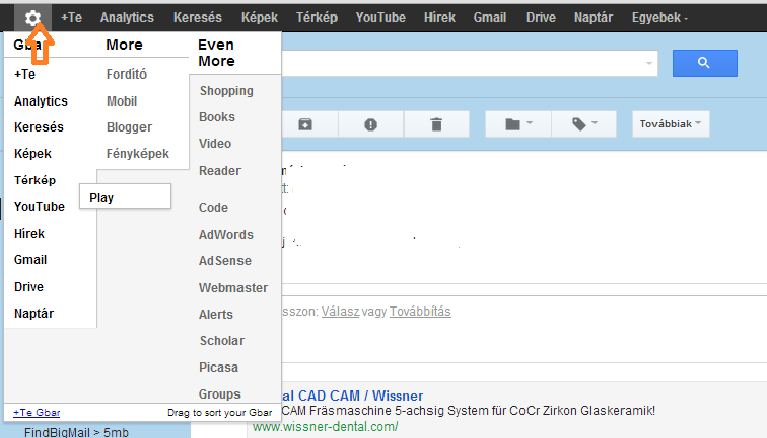Open Térkép in the top bar
This screenshot has width=767, height=438.
click(316, 18)
